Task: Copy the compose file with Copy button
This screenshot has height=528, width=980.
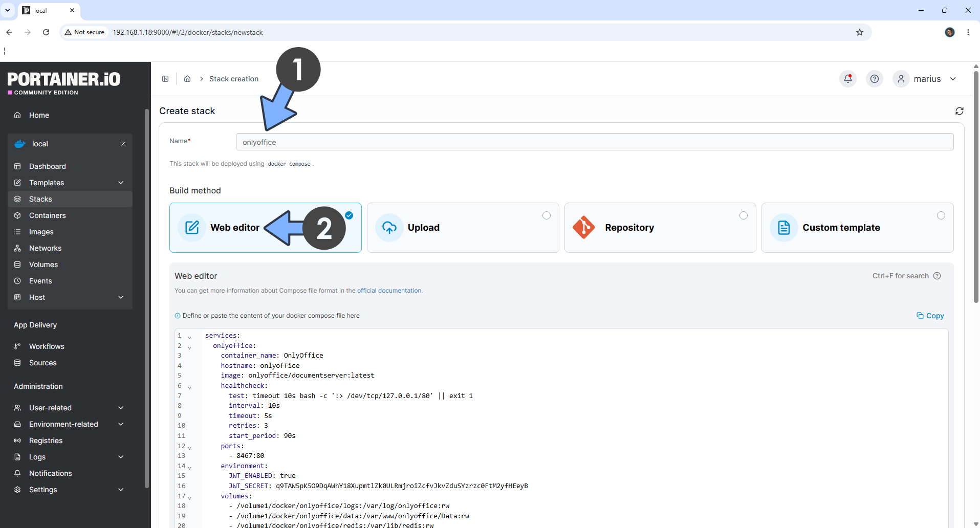Action: point(930,316)
